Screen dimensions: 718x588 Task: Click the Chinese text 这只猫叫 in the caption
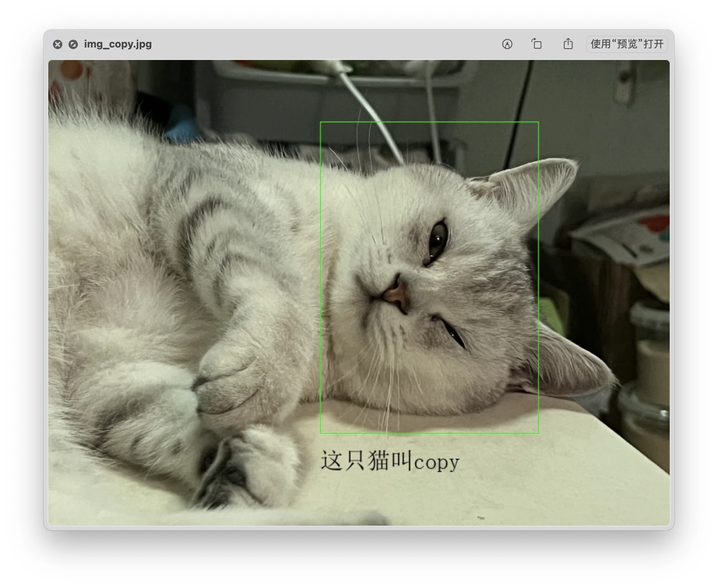(x=366, y=461)
